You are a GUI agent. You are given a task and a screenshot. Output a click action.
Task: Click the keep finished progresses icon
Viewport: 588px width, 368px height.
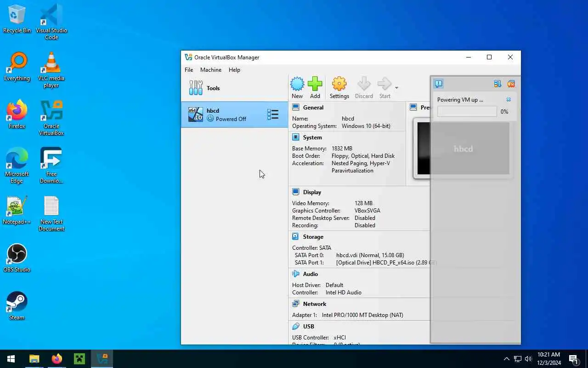pos(498,84)
